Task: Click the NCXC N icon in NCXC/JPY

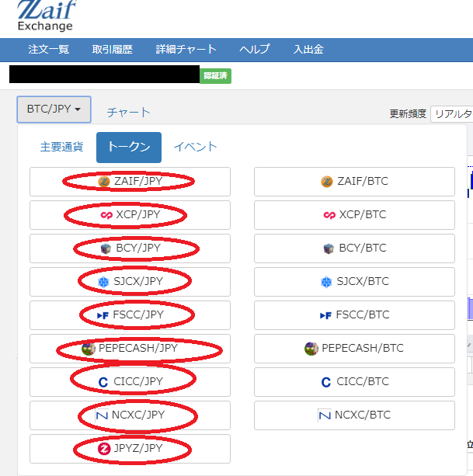Action: 102,415
